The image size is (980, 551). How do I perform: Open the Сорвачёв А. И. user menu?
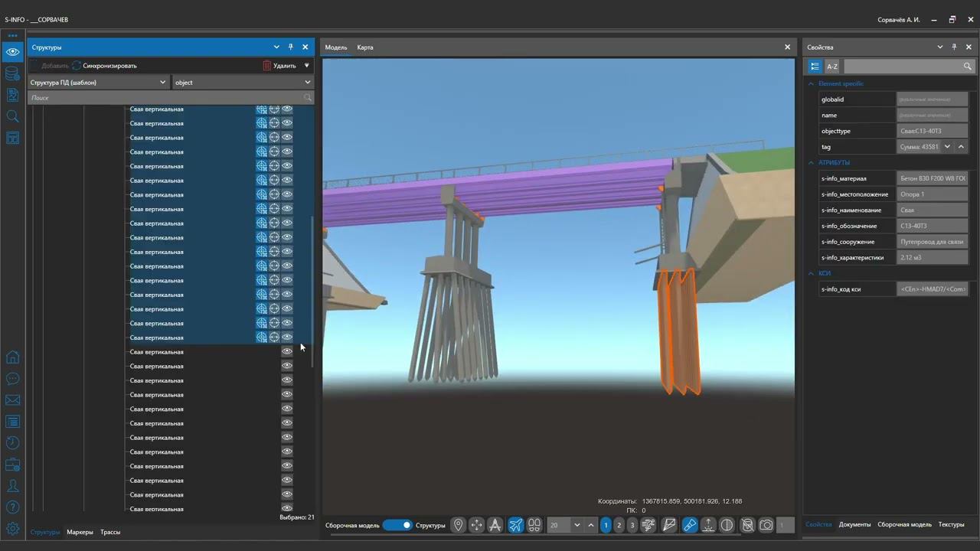tap(898, 19)
